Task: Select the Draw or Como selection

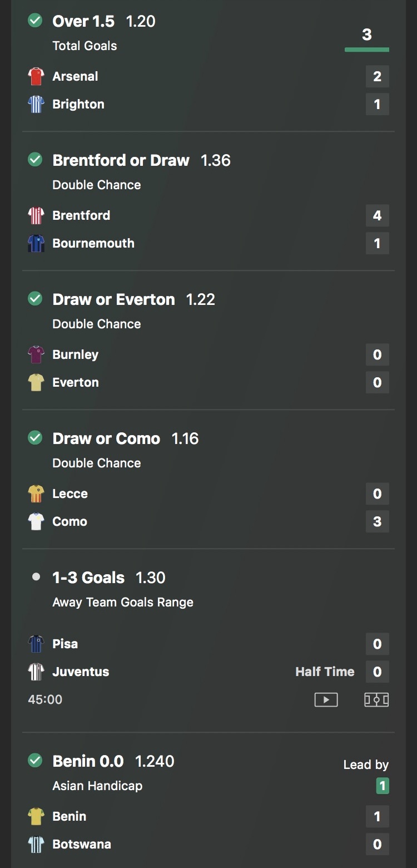Action: (x=106, y=438)
